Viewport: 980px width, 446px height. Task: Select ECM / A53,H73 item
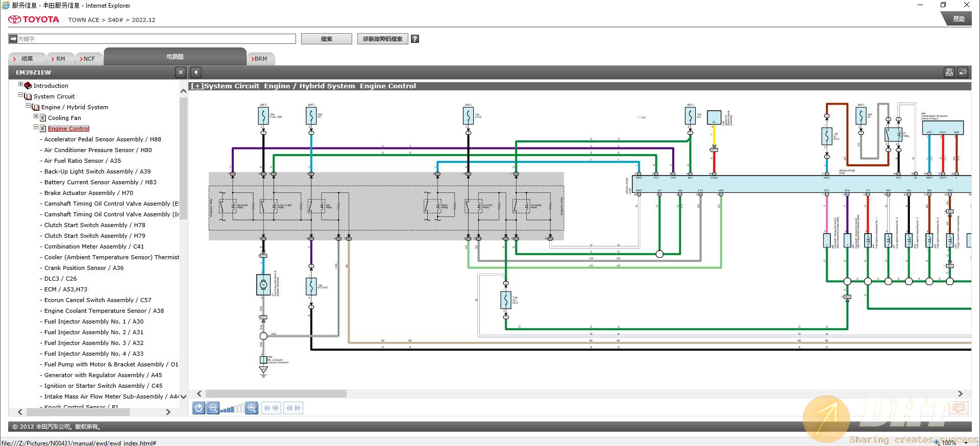(66, 289)
